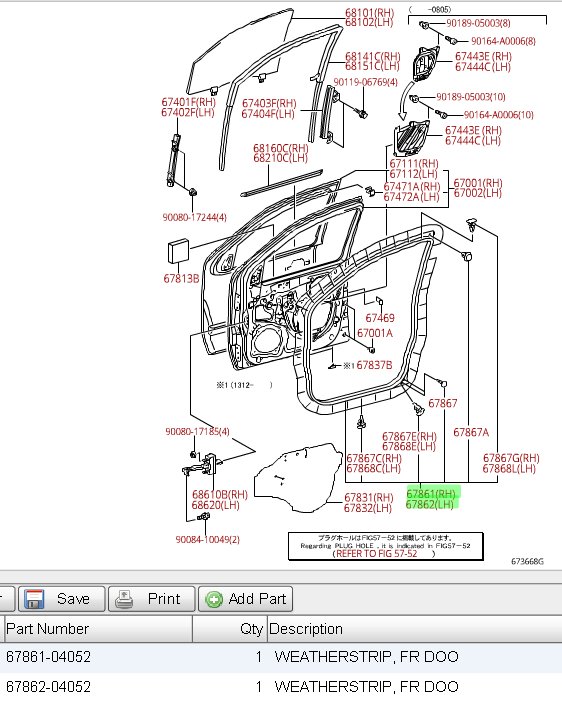Sort by the Description column header

(x=414, y=629)
